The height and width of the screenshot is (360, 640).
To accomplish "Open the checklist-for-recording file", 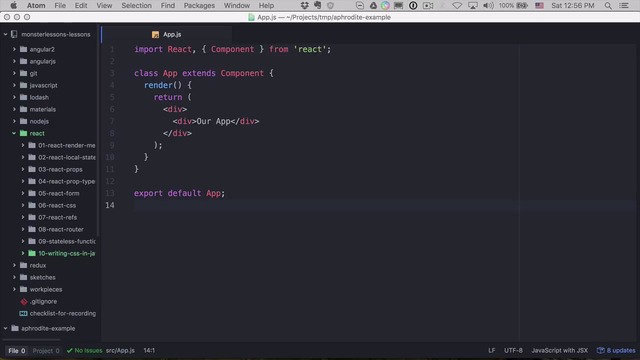I will (x=63, y=313).
